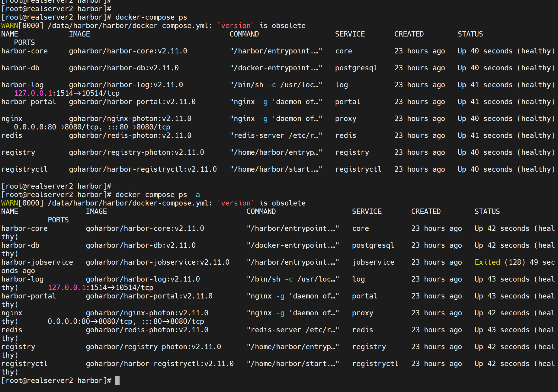Click the jobservice entry in SERVICE column
The height and width of the screenshot is (392, 558).
[x=373, y=262]
